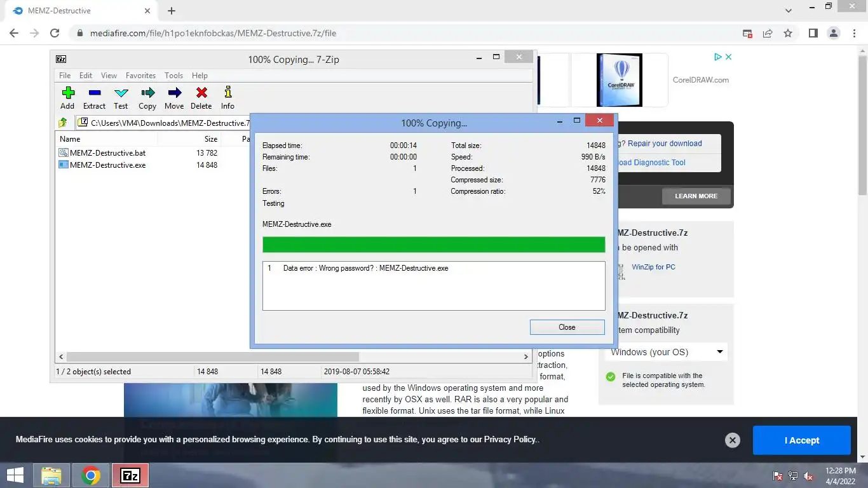Click the right scroll arrow in file list

[526, 357]
